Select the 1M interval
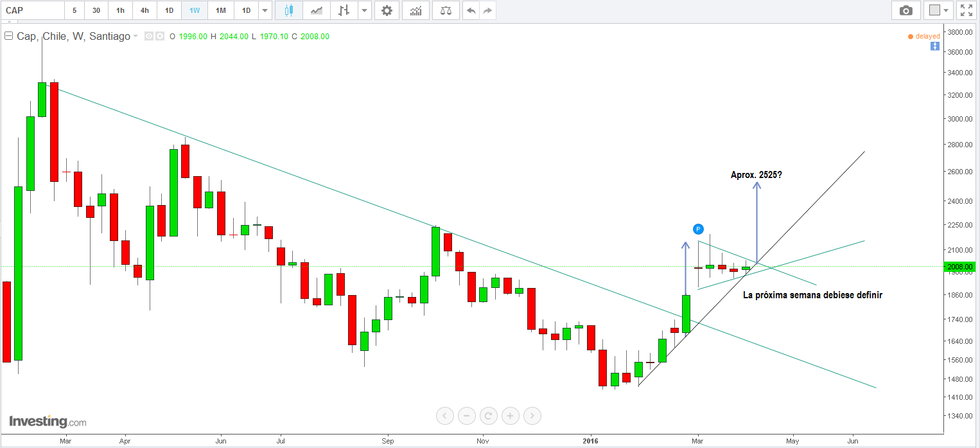This screenshot has height=448, width=980. tap(220, 10)
